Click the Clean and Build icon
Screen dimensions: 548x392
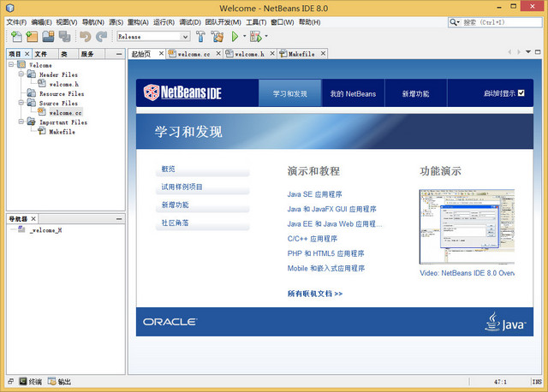(217, 36)
